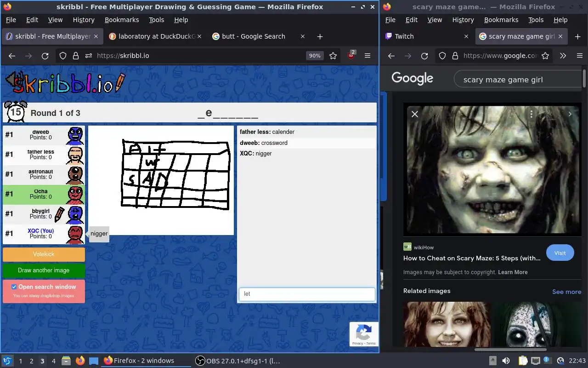Close the 'butt - Google Search' tab
The height and width of the screenshot is (368, 588).
(x=302, y=36)
